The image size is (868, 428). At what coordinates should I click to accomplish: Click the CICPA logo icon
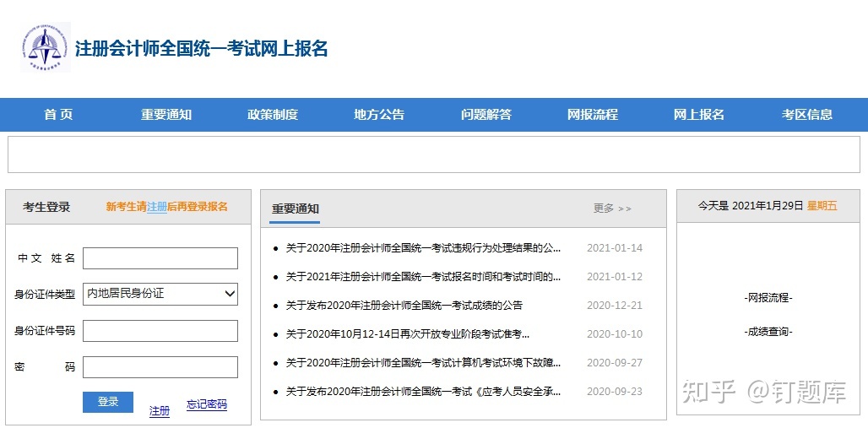click(45, 47)
